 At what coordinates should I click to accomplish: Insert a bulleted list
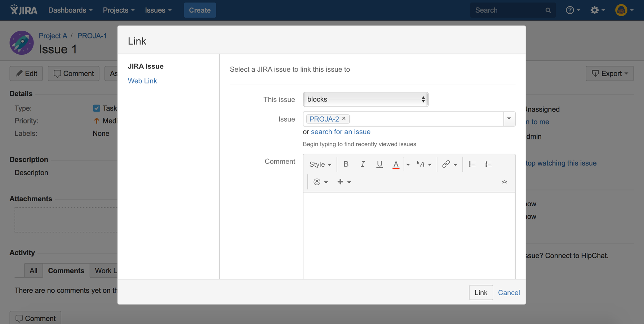coord(472,164)
